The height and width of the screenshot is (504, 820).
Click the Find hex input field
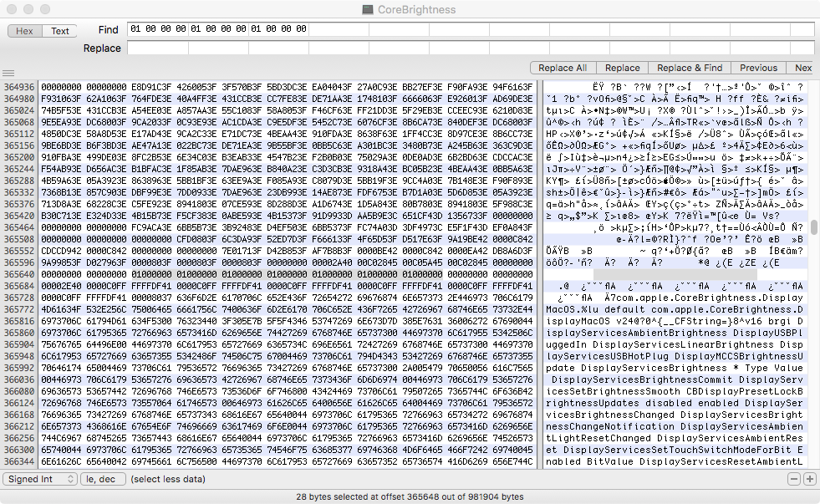(x=471, y=29)
